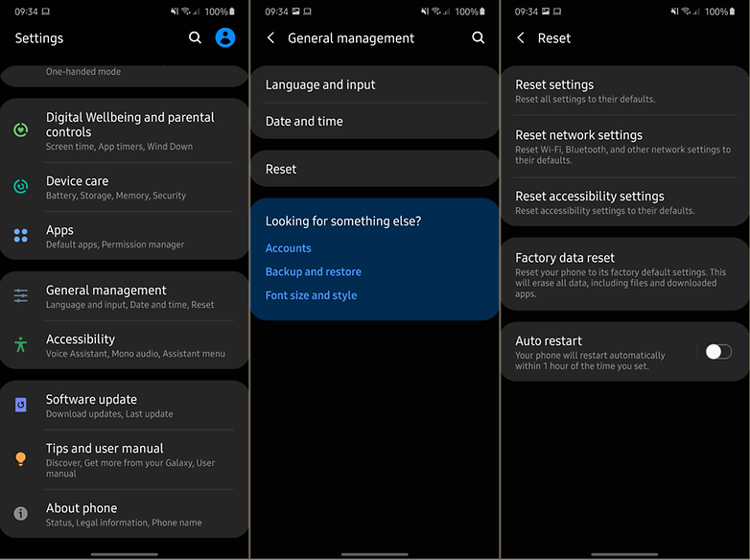
Task: Search within General management screen
Action: coord(478,38)
